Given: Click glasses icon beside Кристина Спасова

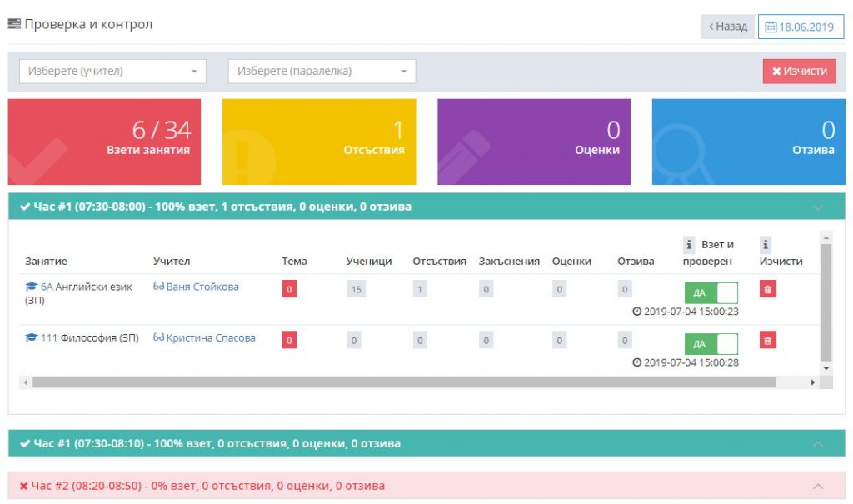Looking at the screenshot, I should [158, 337].
